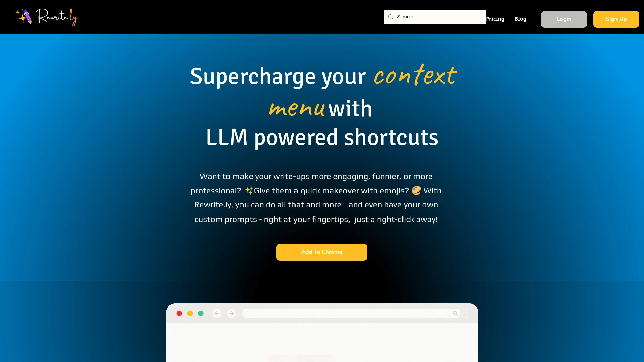Click the Sign Up button
The image size is (644, 362).
point(616,19)
